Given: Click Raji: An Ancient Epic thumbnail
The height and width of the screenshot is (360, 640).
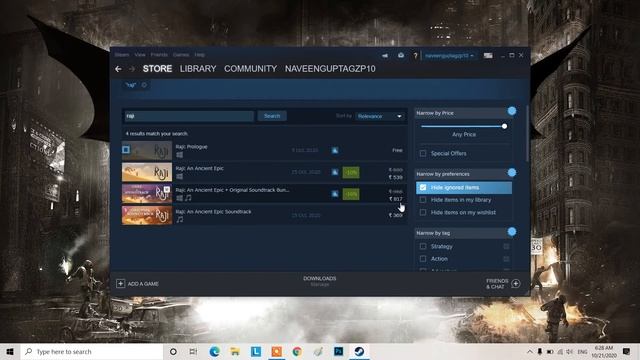Looking at the screenshot, I should pos(147,172).
